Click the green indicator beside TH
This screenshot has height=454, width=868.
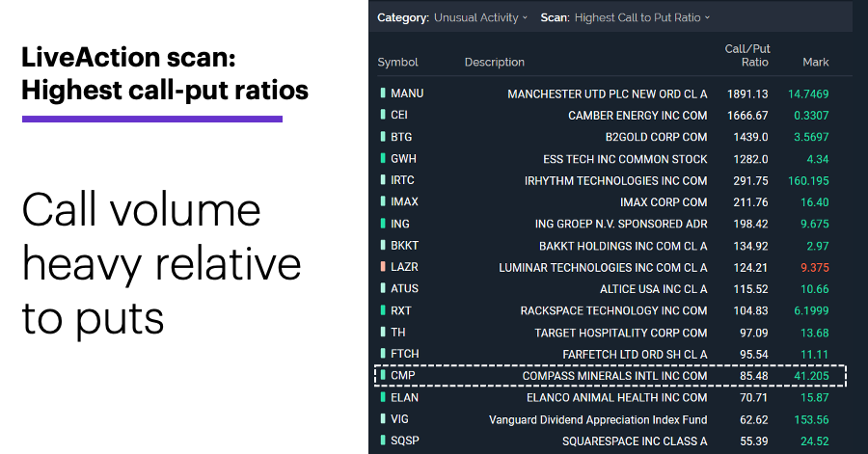[383, 332]
